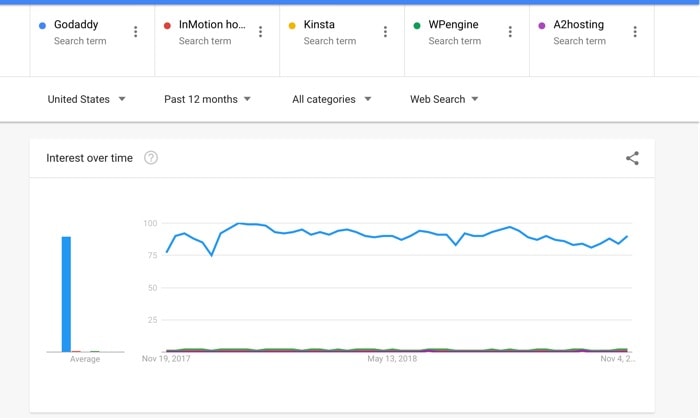Open the WPengine term options menu

510,32
